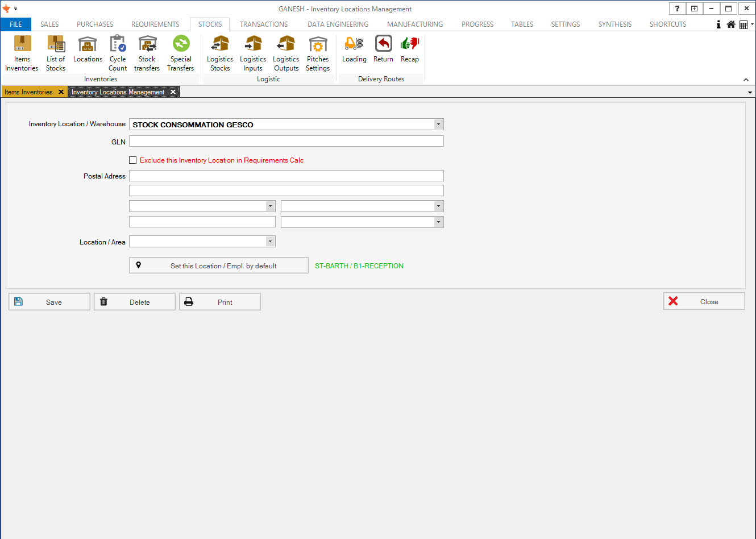756x539 pixels.
Task: Click the Print button
Action: [x=220, y=302]
